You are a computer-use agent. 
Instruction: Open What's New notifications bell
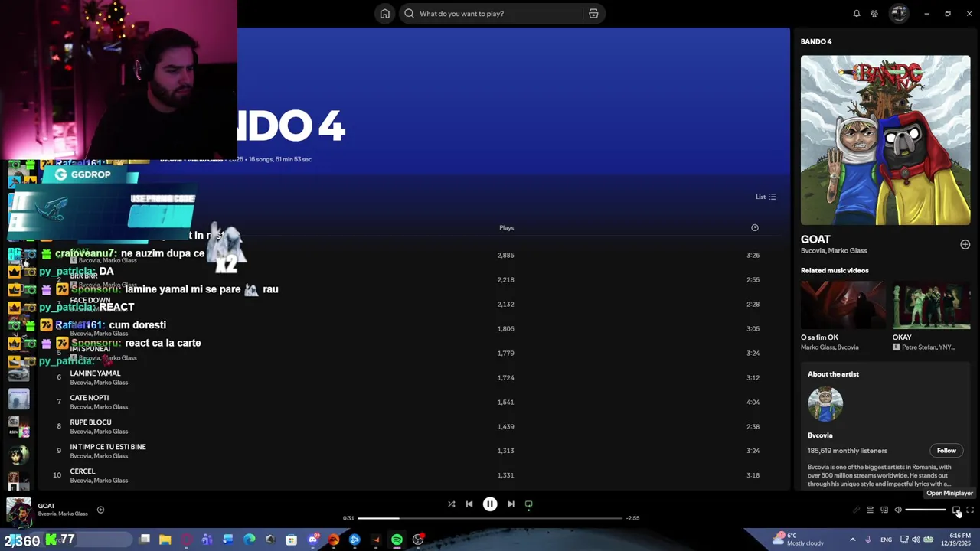point(857,14)
